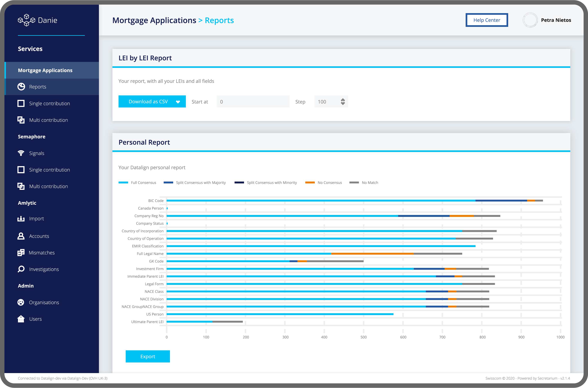Click the Import sidebar label
Viewport: 588px width, 388px height.
[36, 219]
